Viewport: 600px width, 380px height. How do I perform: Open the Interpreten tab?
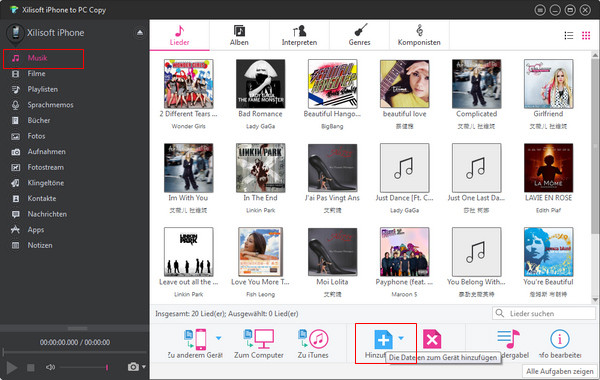pyautogui.click(x=299, y=35)
